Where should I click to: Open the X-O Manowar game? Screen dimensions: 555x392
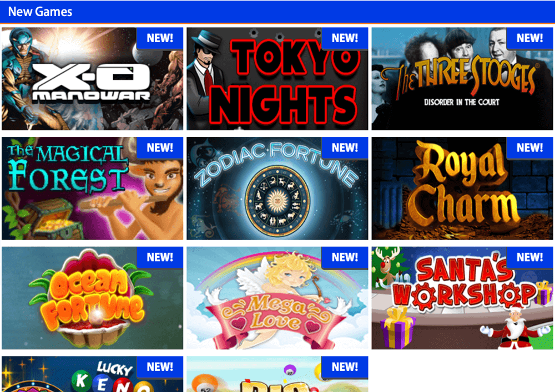(92, 79)
